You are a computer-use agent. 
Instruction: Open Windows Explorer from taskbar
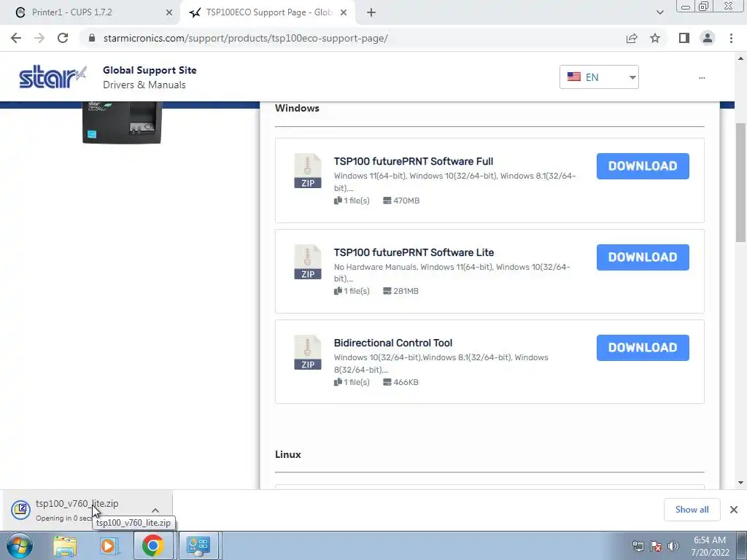point(64,545)
